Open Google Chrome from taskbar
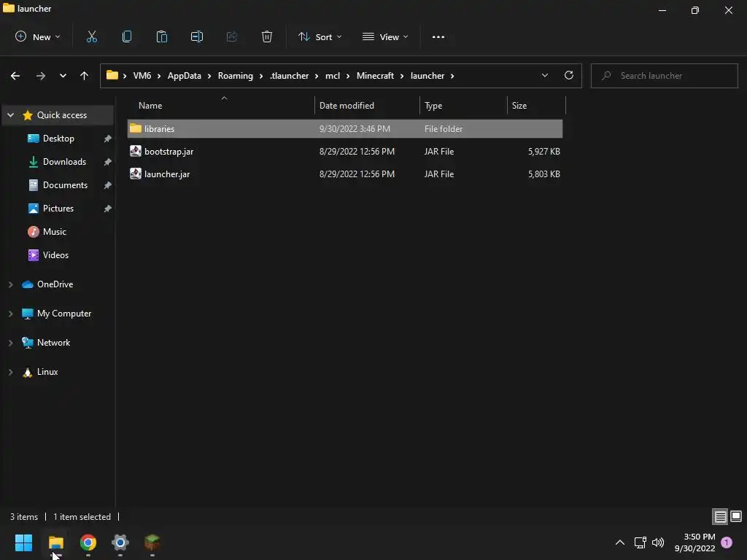Image resolution: width=747 pixels, height=560 pixels. 88,542
